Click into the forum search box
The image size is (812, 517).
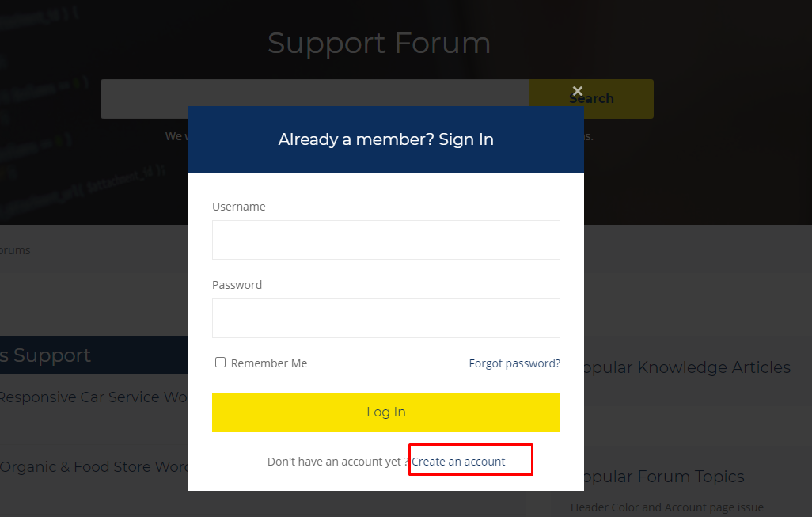[x=314, y=99]
